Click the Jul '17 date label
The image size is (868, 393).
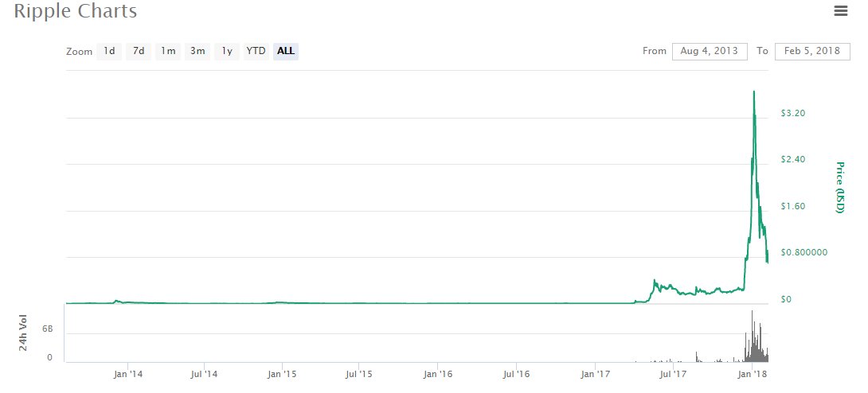(x=673, y=374)
